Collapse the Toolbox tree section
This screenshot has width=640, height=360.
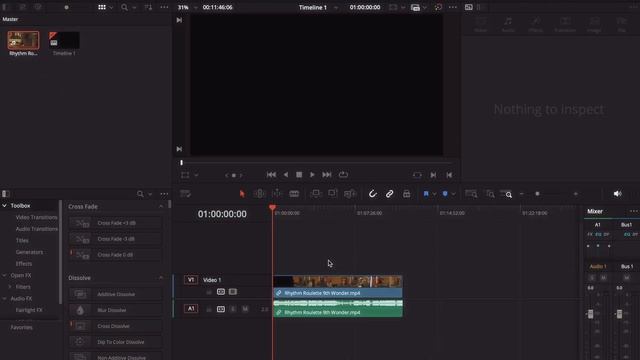4,206
